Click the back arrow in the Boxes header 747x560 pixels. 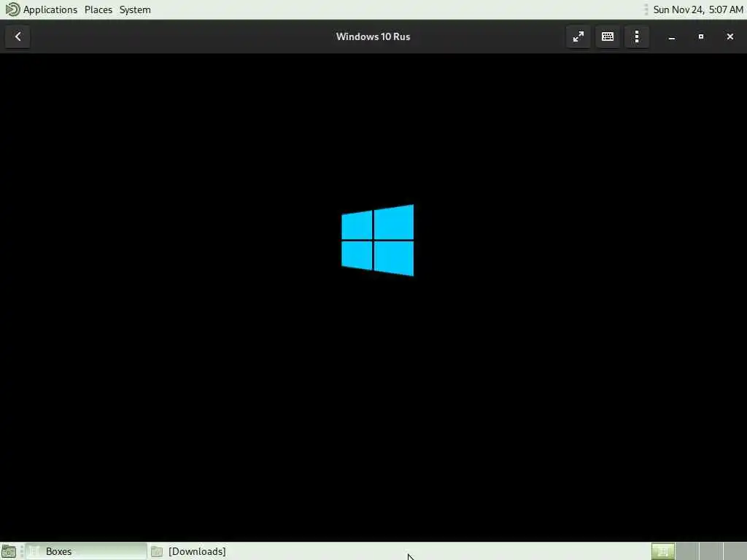(18, 36)
